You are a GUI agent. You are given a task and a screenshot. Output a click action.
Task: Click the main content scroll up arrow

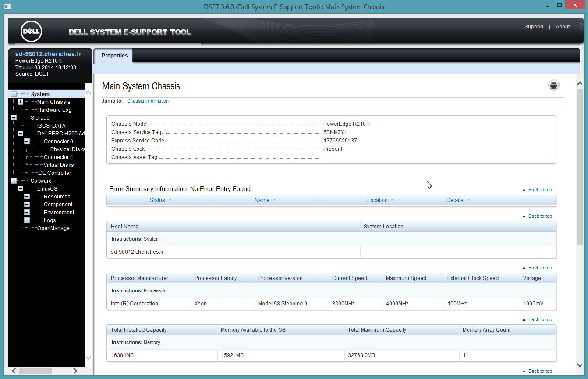click(x=580, y=83)
